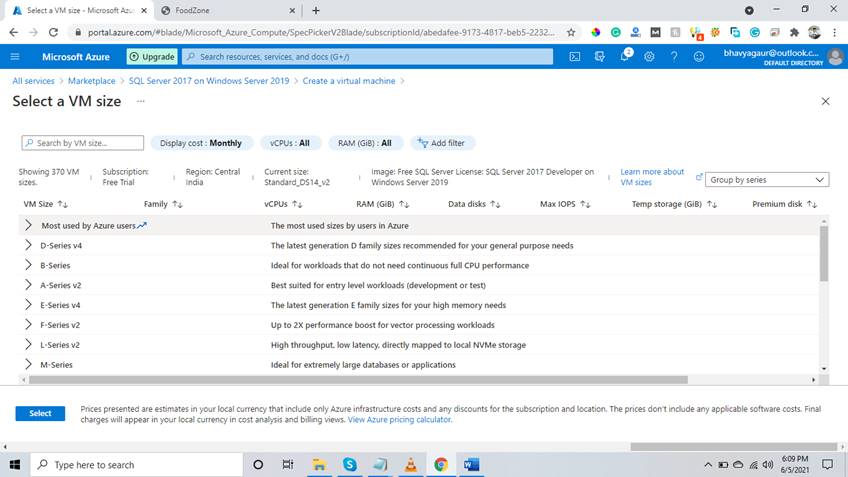Change the Display cost Monthly filter

click(201, 143)
